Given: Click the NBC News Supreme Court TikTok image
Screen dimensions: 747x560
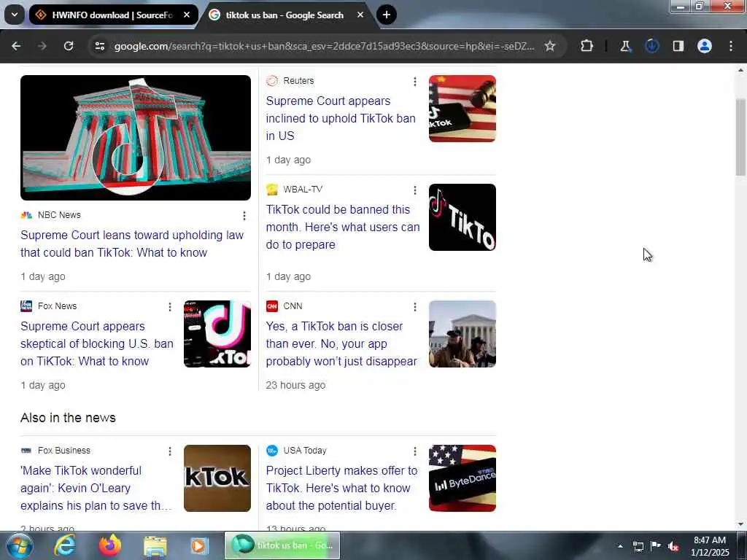Looking at the screenshot, I should click(135, 138).
